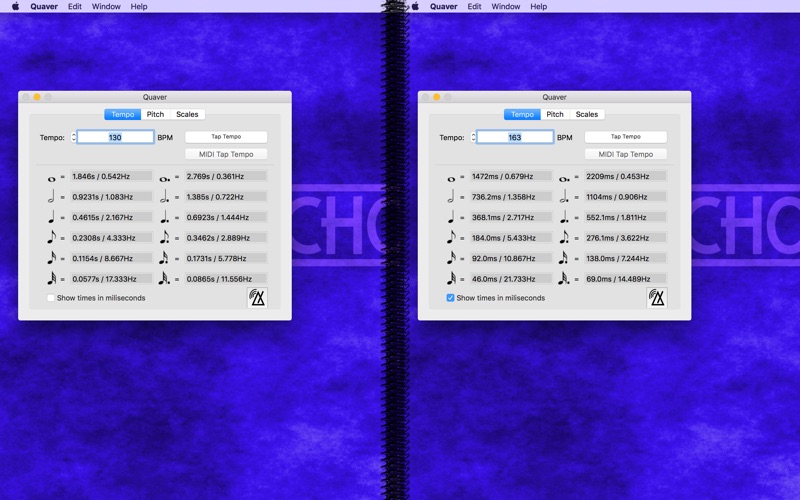Click tempo stepper next to the 130 field
Screen dimensions: 800x500
click(73, 137)
